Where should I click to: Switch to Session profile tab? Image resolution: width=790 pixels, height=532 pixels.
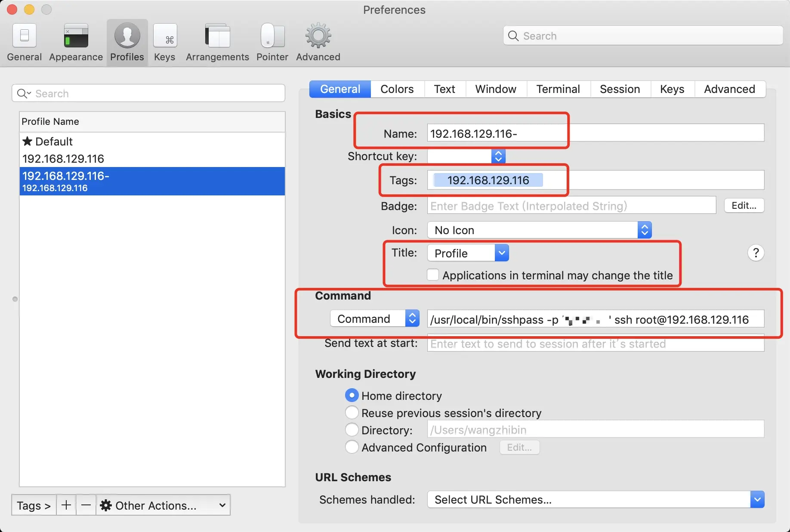tap(620, 89)
